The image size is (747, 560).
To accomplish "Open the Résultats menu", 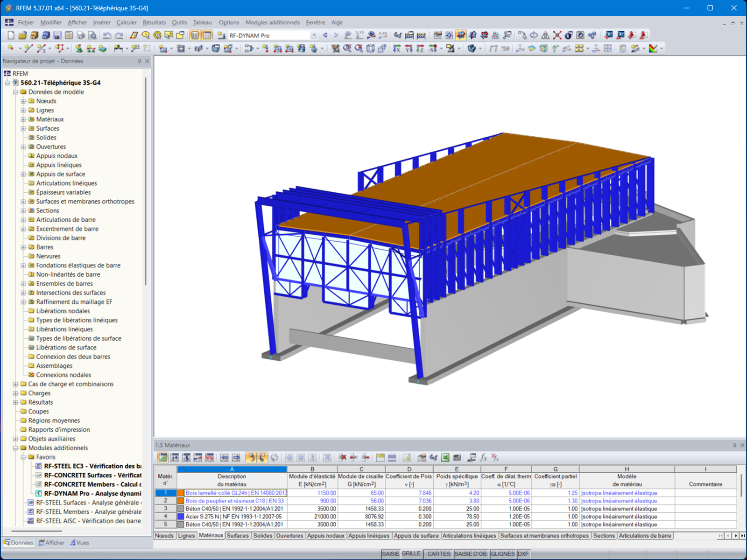I will coord(154,22).
